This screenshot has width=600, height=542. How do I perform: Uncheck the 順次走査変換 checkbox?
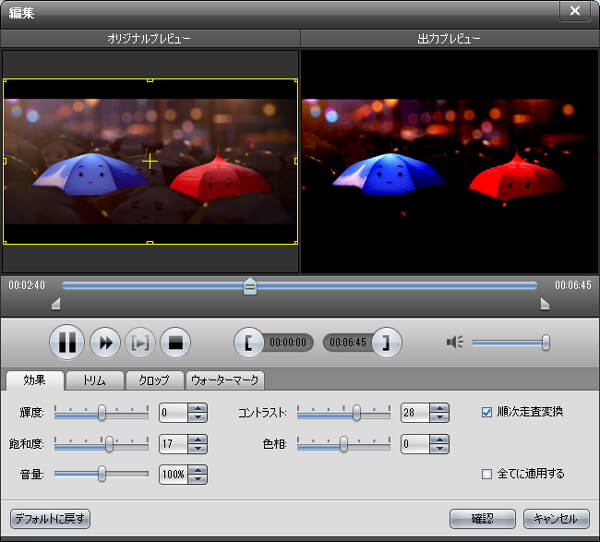coord(487,412)
